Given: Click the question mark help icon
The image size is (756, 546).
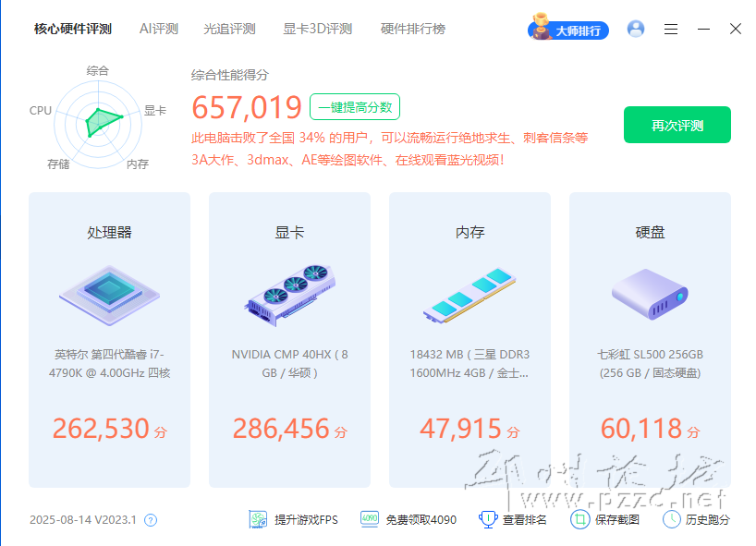Looking at the screenshot, I should point(151,520).
